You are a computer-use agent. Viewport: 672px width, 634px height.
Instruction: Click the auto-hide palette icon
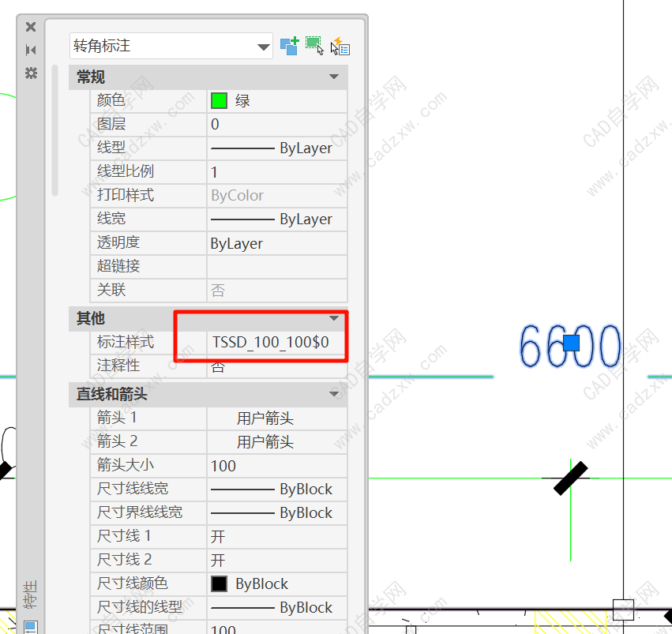[x=31, y=50]
